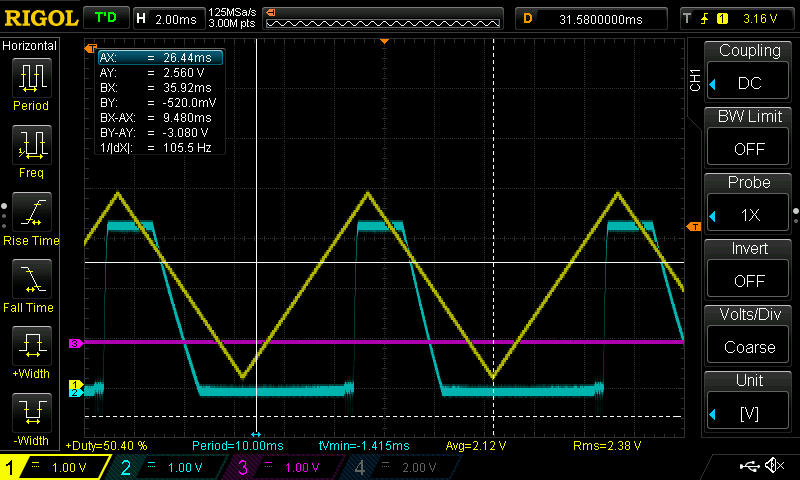The width and height of the screenshot is (800, 480).
Task: Click the orange trigger position marker at top
Action: click(x=385, y=41)
